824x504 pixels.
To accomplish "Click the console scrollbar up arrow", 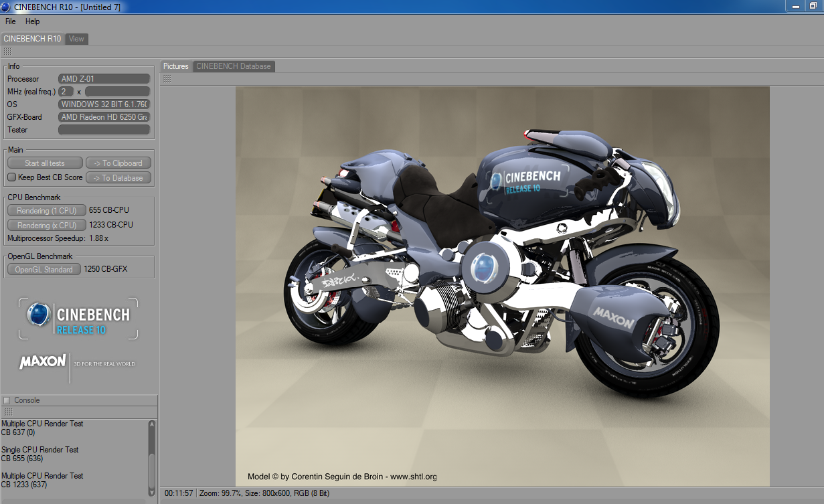I will pos(152,424).
